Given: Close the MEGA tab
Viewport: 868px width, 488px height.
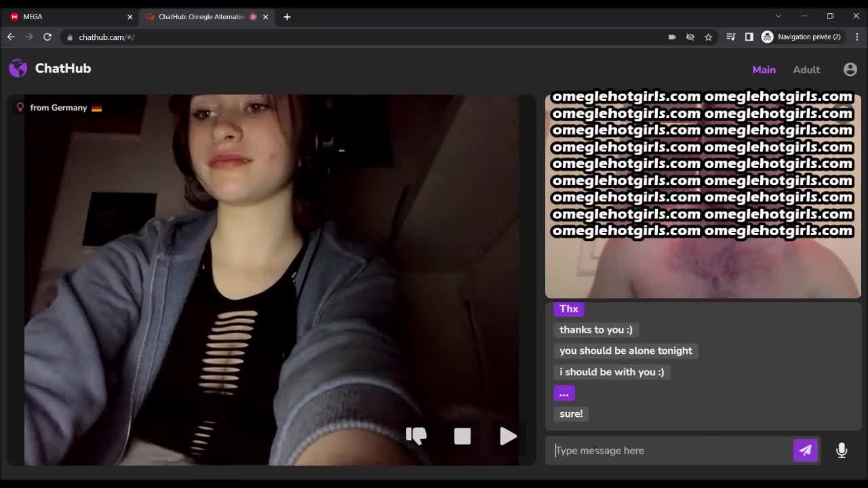Looking at the screenshot, I should click(x=130, y=16).
